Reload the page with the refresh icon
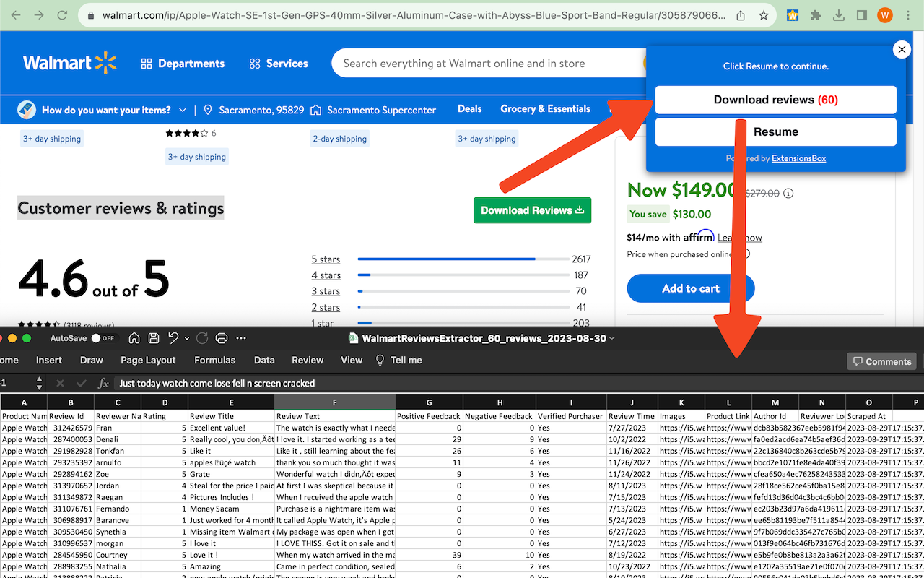Image resolution: width=924 pixels, height=578 pixels. click(x=63, y=15)
